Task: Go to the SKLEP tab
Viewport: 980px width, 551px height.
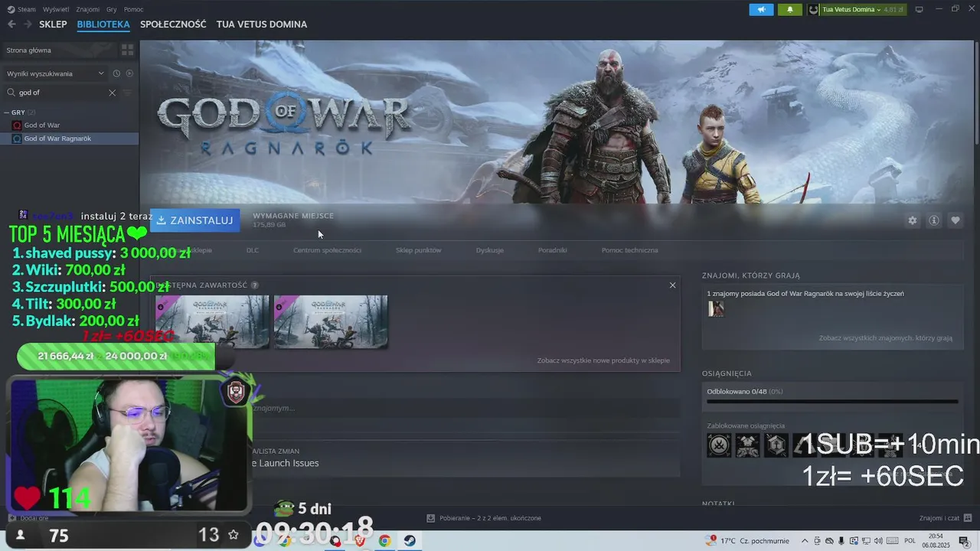Action: click(x=53, y=24)
